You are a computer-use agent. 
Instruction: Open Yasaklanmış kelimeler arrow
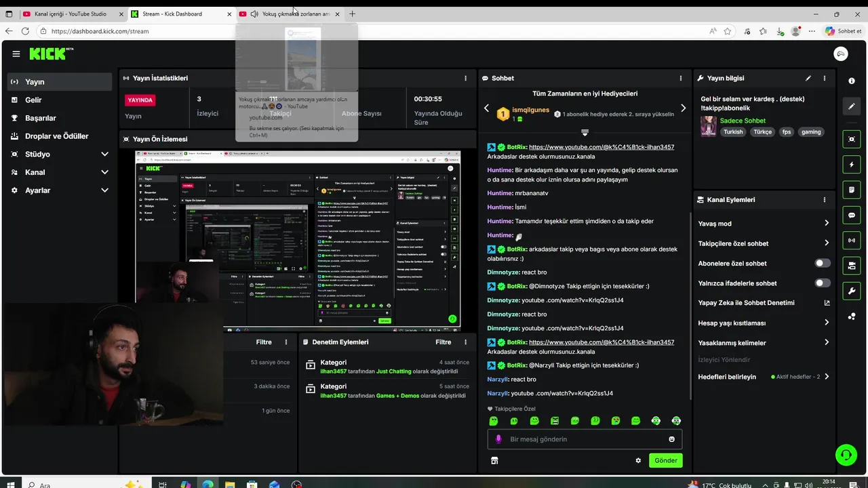click(827, 342)
